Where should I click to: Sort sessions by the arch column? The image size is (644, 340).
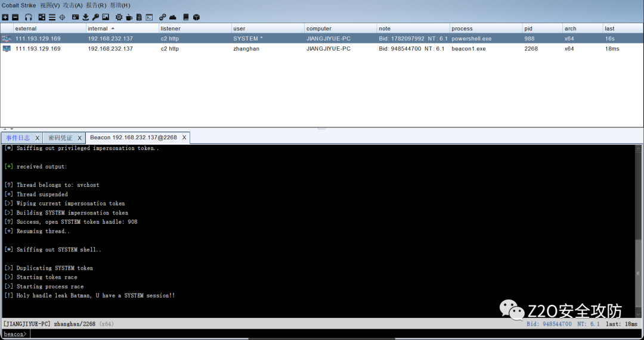[583, 29]
